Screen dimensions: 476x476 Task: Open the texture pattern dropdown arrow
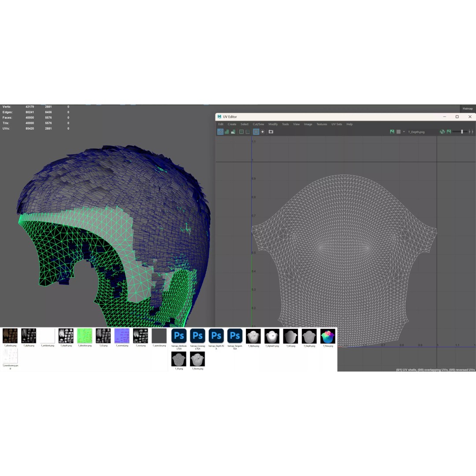click(x=404, y=131)
